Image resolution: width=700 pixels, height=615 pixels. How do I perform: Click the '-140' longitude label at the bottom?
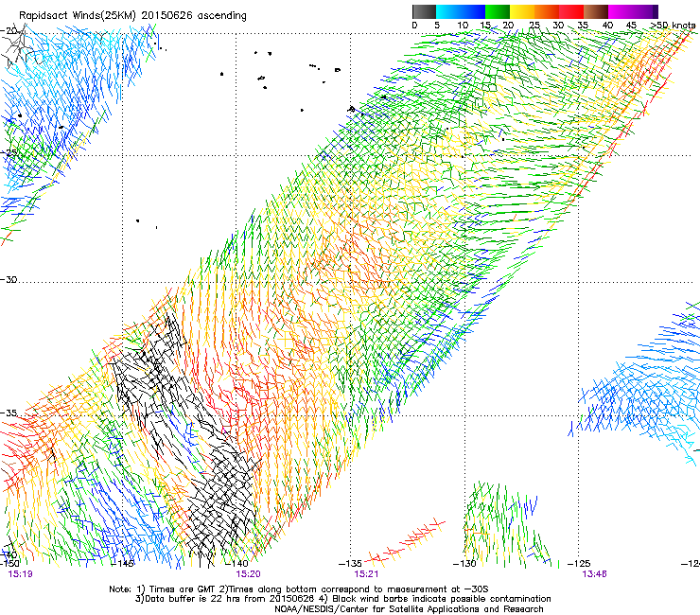coord(236,563)
